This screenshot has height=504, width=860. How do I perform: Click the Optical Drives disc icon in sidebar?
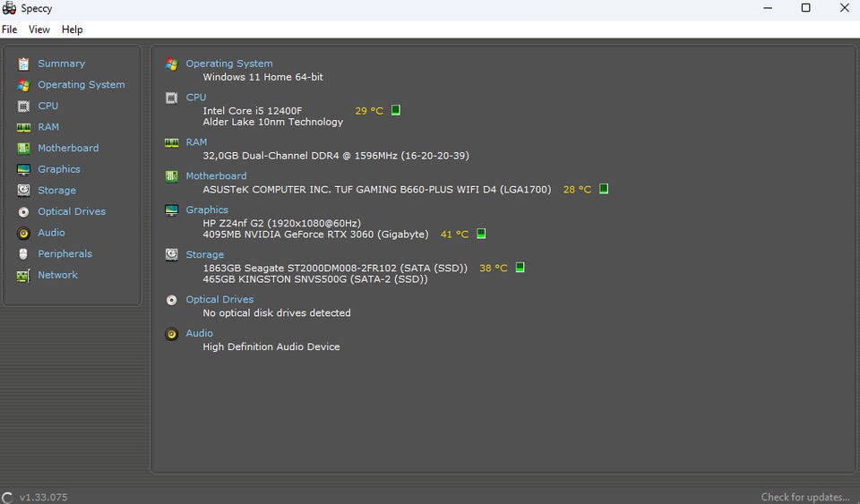tap(23, 212)
